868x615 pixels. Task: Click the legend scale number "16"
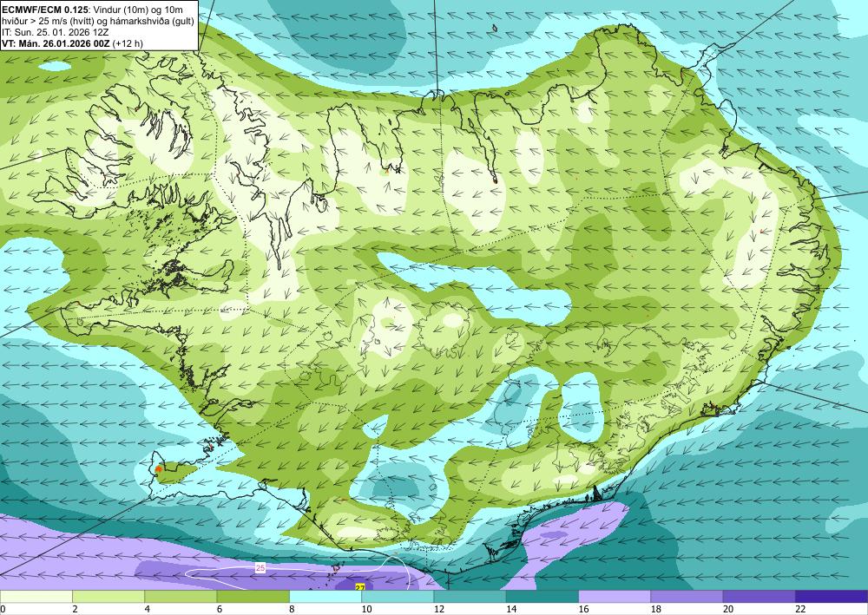coord(583,610)
